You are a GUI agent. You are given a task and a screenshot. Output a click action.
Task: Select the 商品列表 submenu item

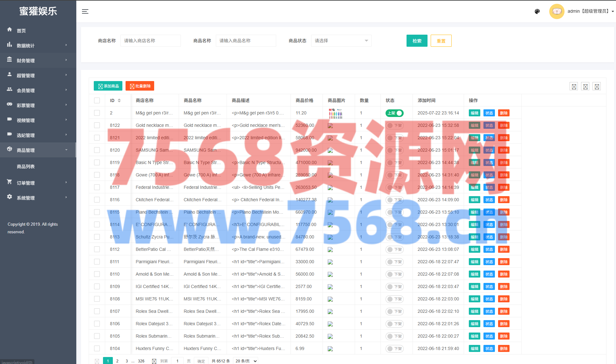point(26,167)
